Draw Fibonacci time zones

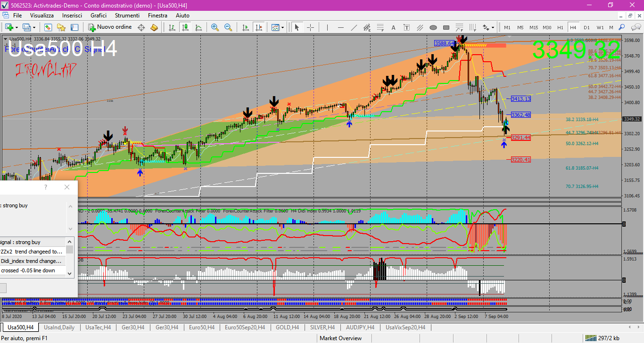[472, 27]
